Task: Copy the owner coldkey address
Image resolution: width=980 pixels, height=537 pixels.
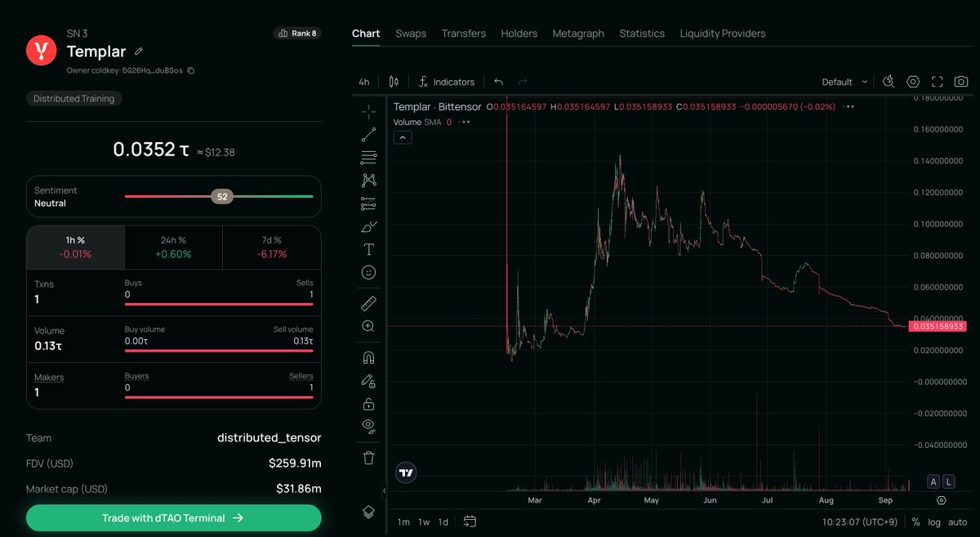Action: click(190, 70)
